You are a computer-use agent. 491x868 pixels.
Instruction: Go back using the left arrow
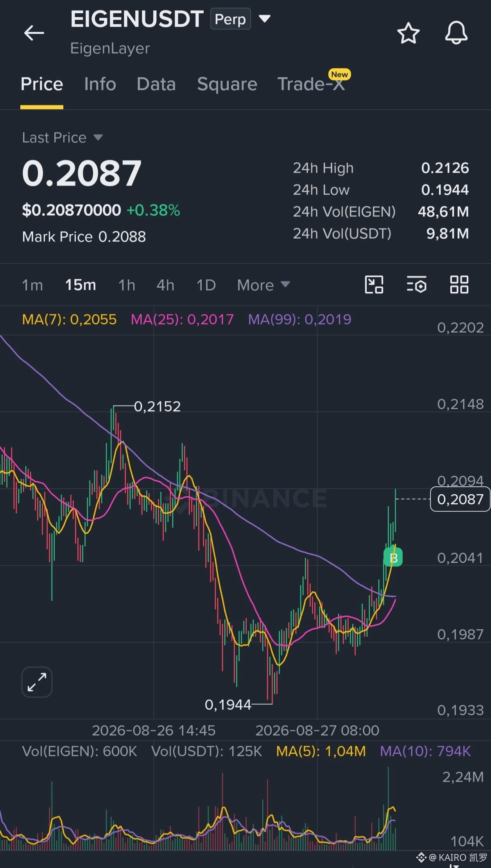[34, 33]
